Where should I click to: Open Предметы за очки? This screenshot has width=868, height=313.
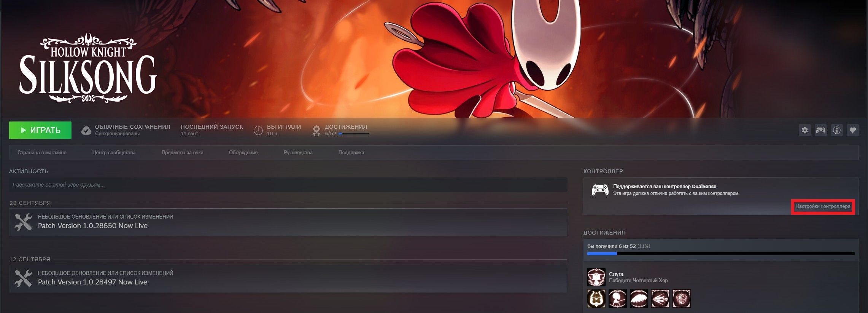pyautogui.click(x=182, y=153)
